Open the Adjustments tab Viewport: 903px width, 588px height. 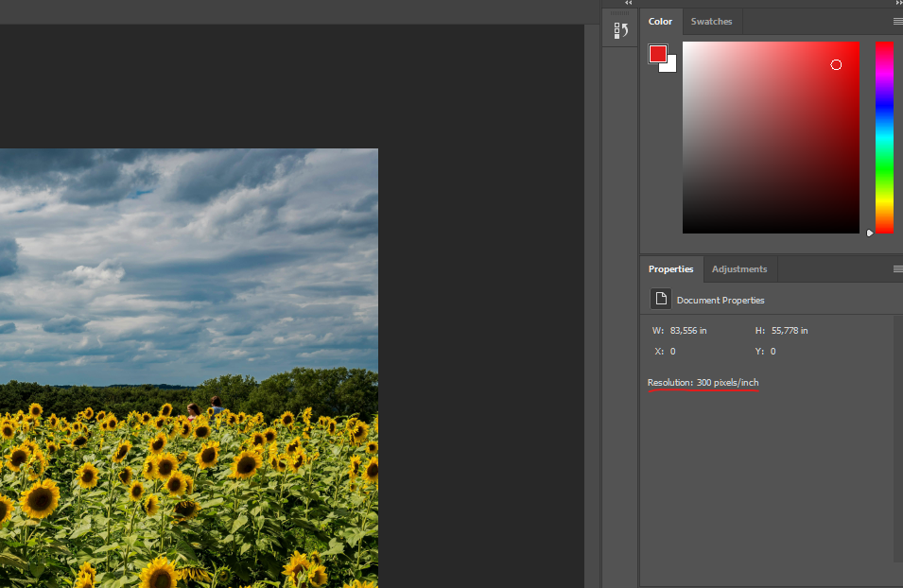click(739, 268)
